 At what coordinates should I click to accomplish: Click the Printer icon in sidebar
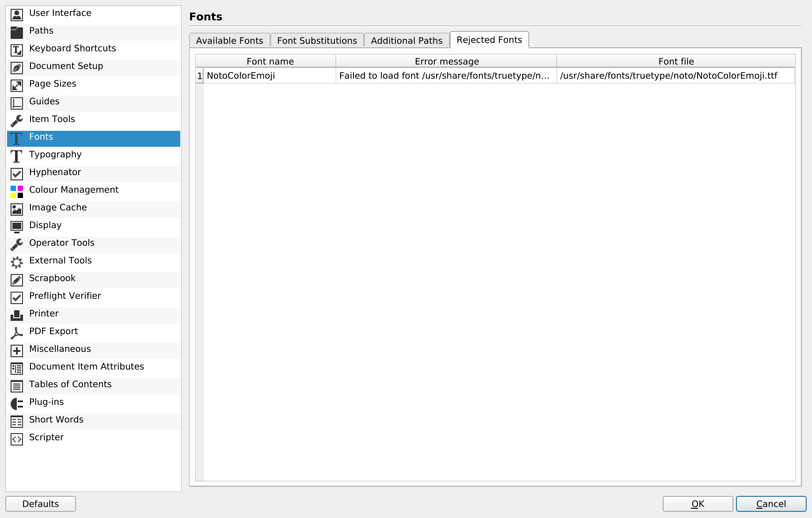[17, 315]
